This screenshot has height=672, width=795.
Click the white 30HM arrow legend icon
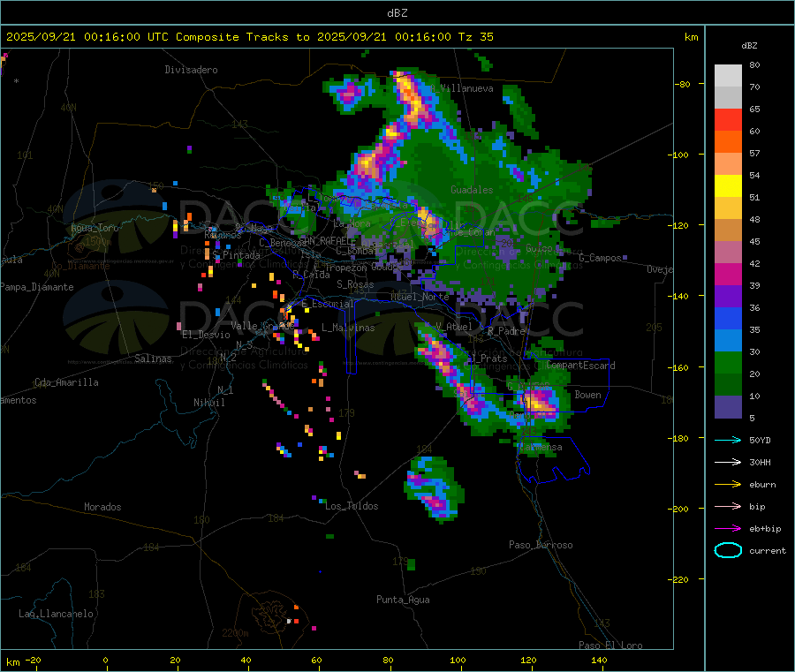pos(728,462)
